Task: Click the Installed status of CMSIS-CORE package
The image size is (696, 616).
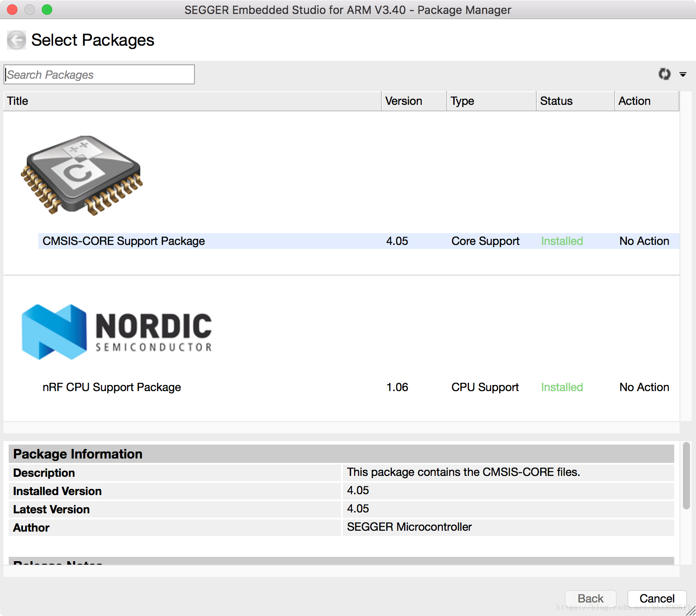Action: (x=562, y=241)
